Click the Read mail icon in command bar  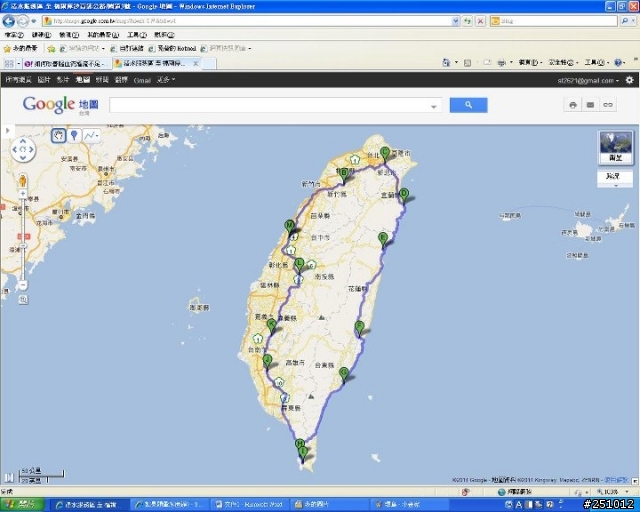[x=487, y=62]
